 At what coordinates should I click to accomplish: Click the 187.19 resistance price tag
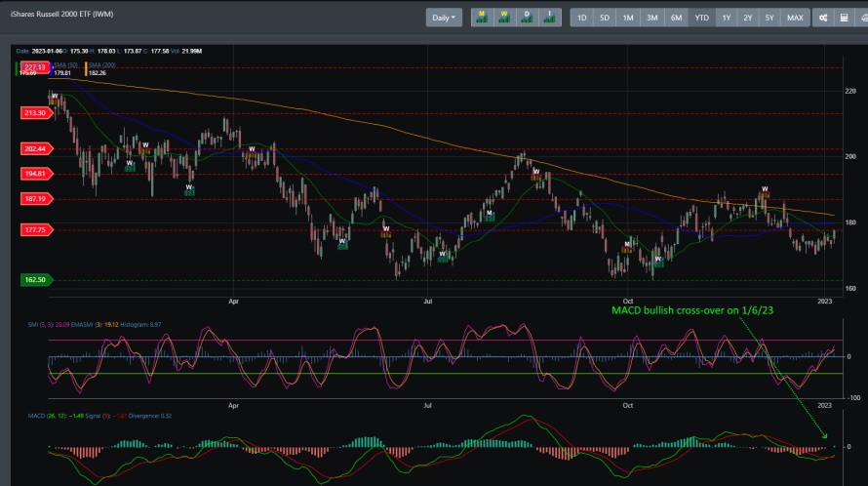(x=36, y=198)
